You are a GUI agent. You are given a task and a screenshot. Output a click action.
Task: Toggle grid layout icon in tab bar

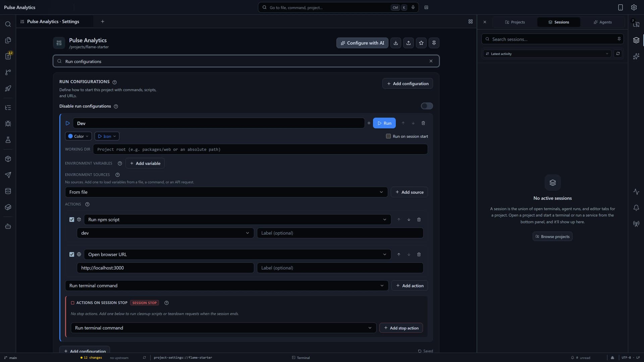(471, 21)
